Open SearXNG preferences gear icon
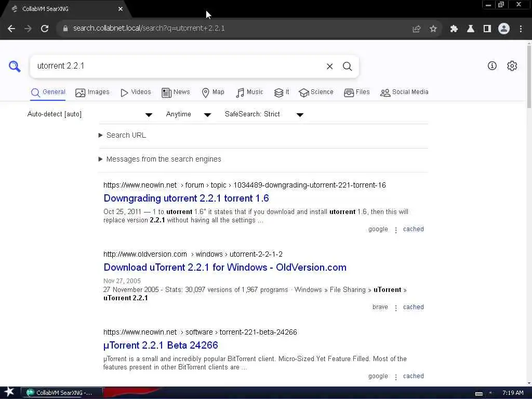This screenshot has width=532, height=399. coord(512,66)
